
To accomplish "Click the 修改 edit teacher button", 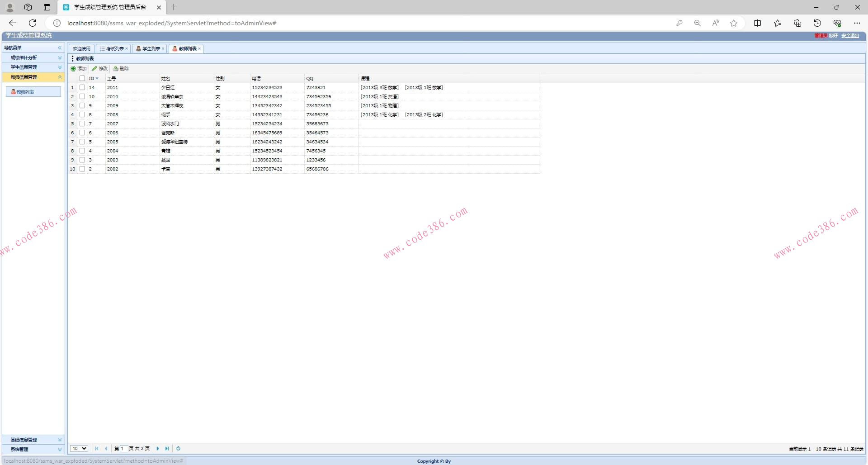I will (100, 69).
